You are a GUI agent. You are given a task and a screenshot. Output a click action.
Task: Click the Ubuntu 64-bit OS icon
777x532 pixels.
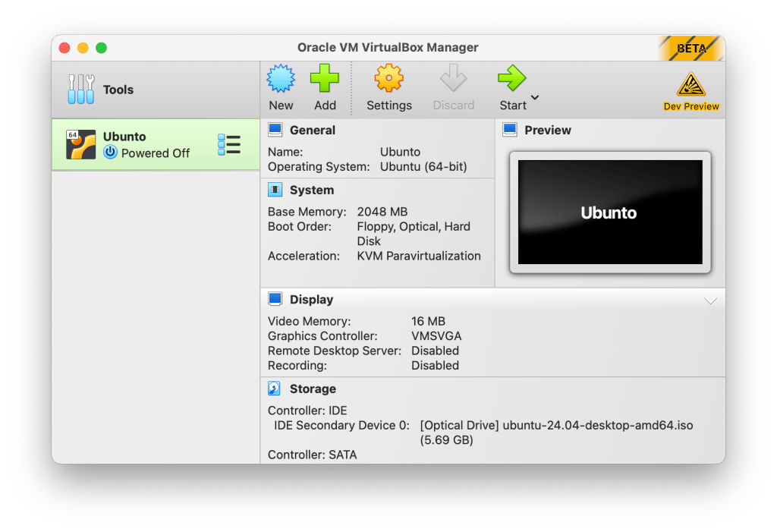[x=80, y=144]
